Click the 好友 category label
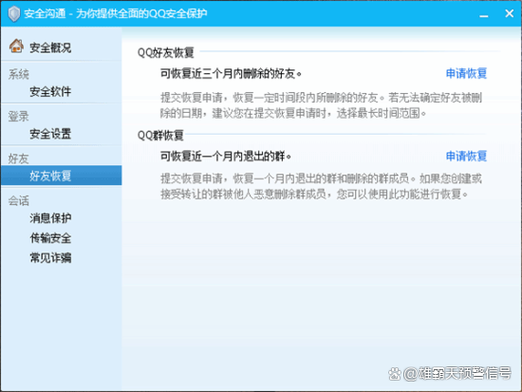Screen dimensions: 522x392 pos(19,159)
